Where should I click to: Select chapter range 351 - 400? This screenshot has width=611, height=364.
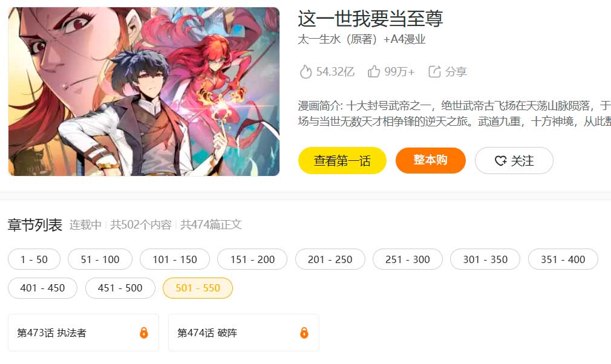[563, 259]
